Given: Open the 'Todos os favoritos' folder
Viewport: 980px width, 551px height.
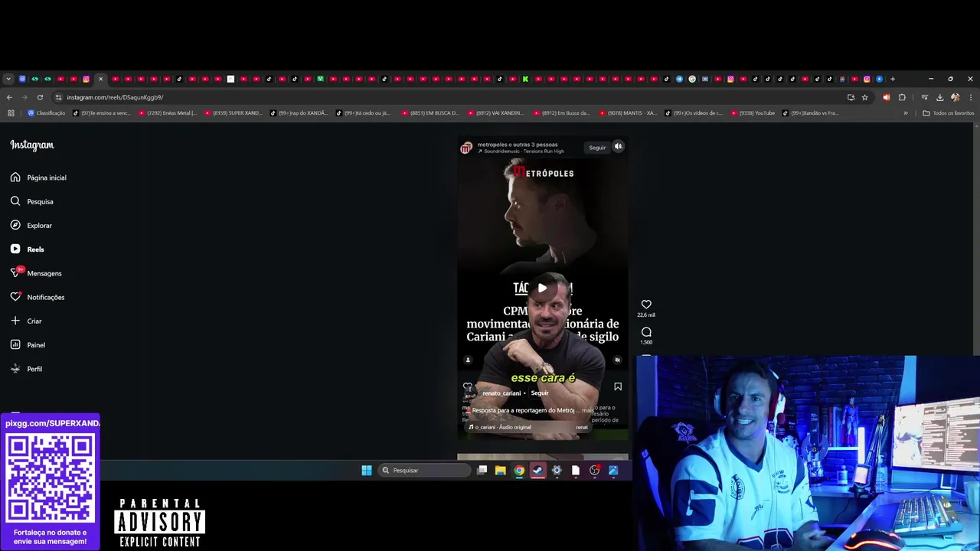Looking at the screenshot, I should click(949, 113).
